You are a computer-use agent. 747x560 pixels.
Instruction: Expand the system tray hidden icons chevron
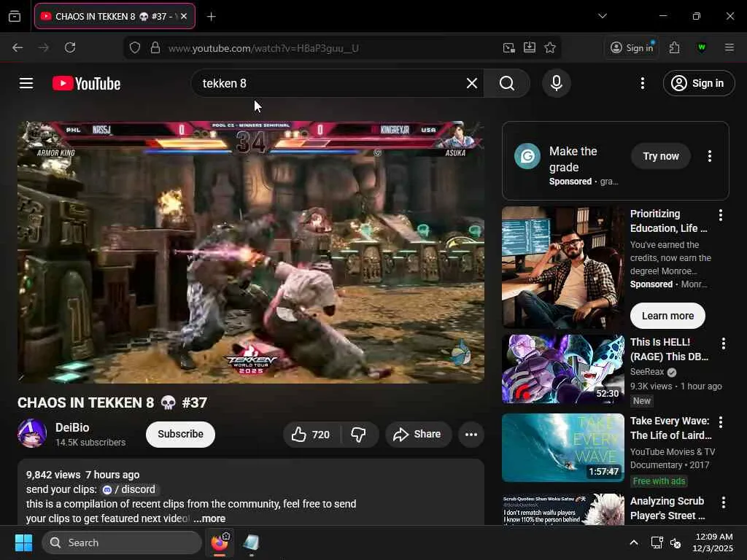[x=634, y=542]
